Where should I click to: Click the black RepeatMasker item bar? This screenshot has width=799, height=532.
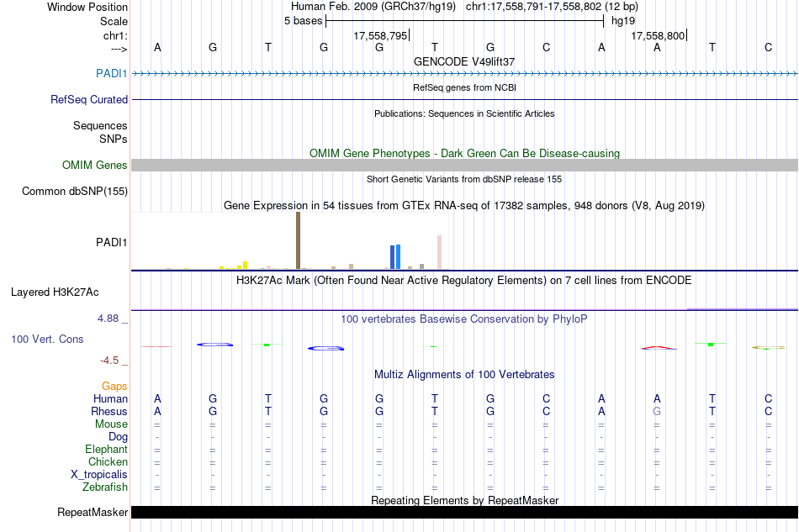[x=465, y=512]
